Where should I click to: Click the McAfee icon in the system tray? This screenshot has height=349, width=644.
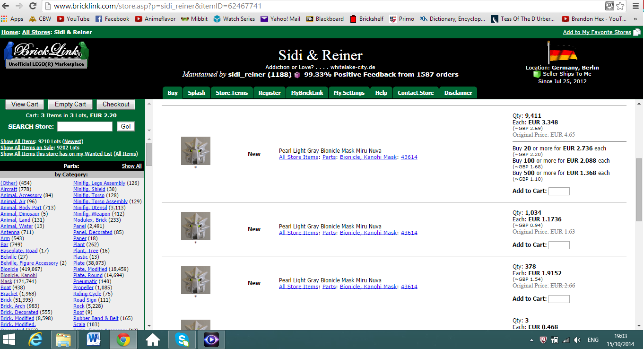click(x=544, y=340)
